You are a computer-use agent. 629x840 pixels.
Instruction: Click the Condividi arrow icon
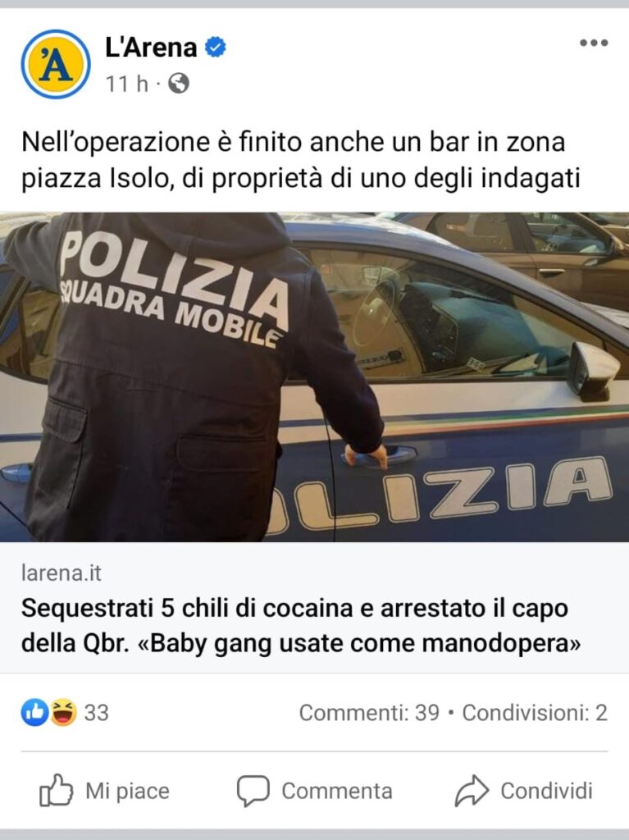click(x=472, y=791)
